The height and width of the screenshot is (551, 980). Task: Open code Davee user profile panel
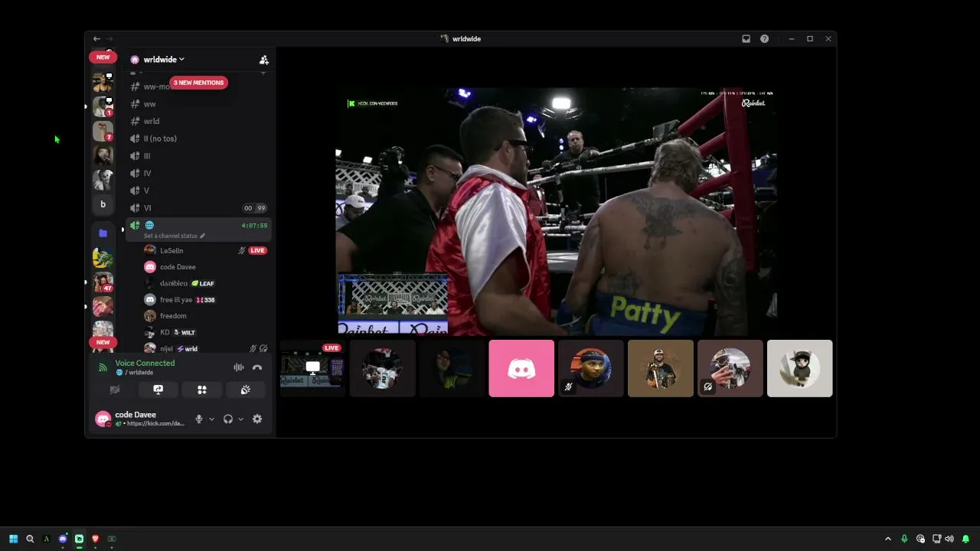(141, 419)
